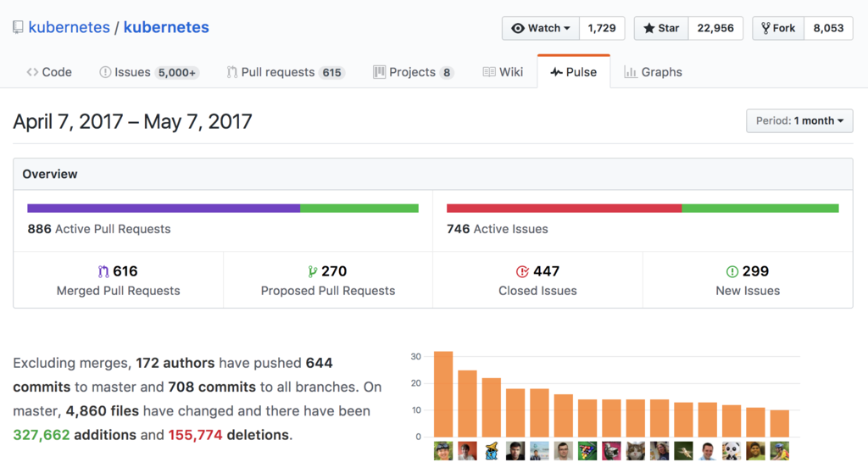Viewport: 868px width, 468px height.
Task: Click green segment of active issues bar
Action: pyautogui.click(x=760, y=209)
